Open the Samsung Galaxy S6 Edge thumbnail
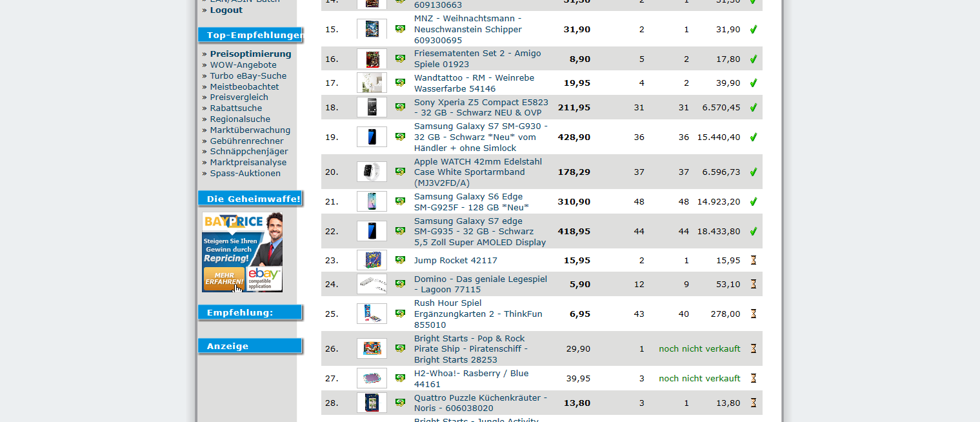This screenshot has height=422, width=980. 372,201
